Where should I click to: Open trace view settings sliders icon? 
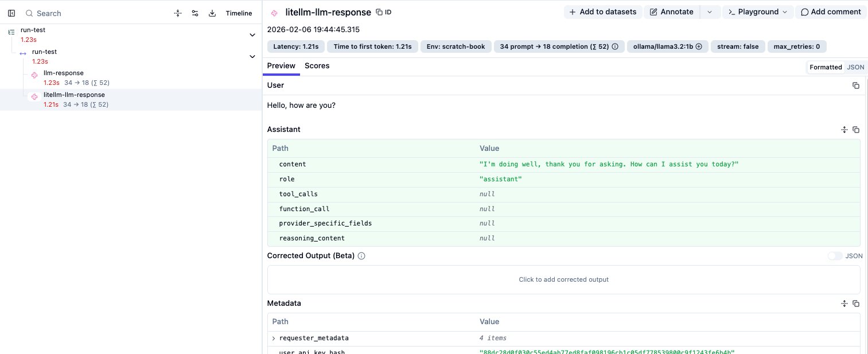coord(195,13)
